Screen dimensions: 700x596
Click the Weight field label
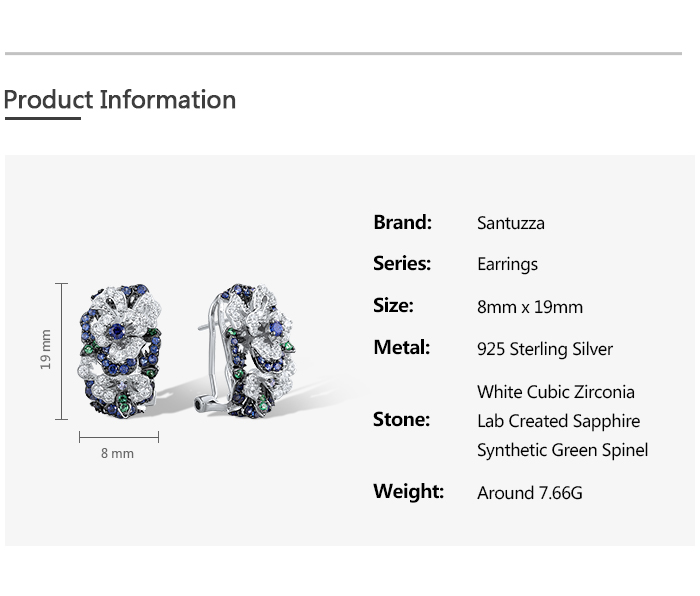click(408, 492)
